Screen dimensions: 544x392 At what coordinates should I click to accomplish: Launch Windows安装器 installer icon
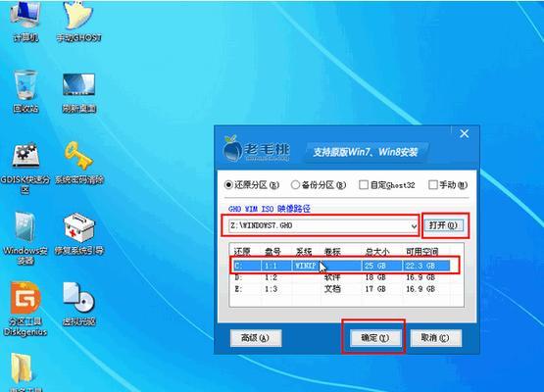[x=25, y=238]
